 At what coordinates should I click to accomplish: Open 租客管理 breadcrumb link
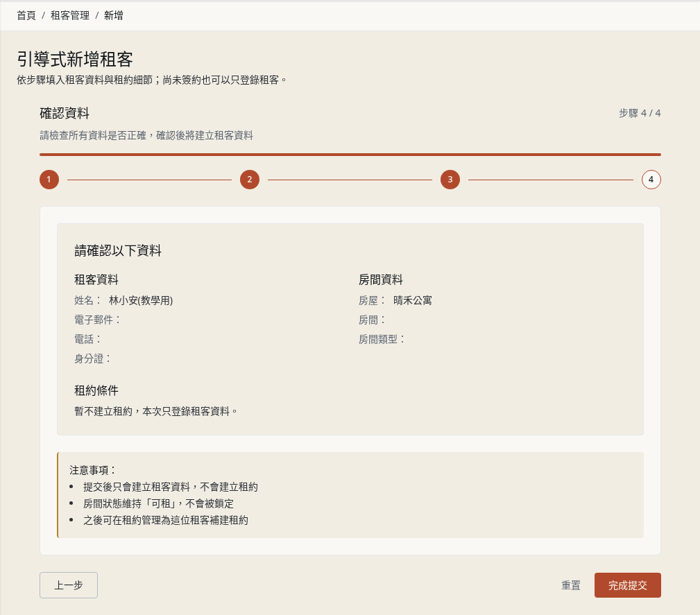click(70, 16)
